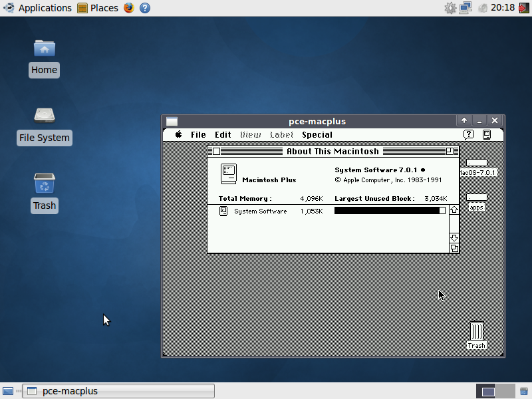Launch Firefox from the top panel

click(x=129, y=8)
